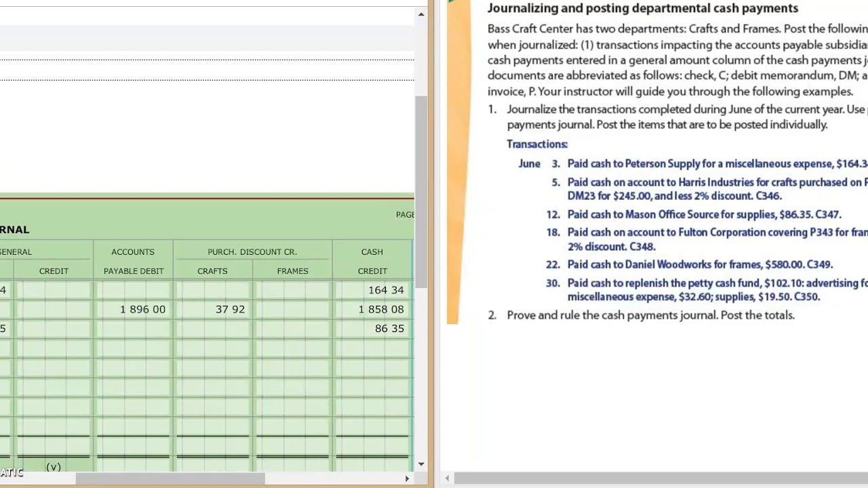Click the (v) mark under General Credit total

54,467
